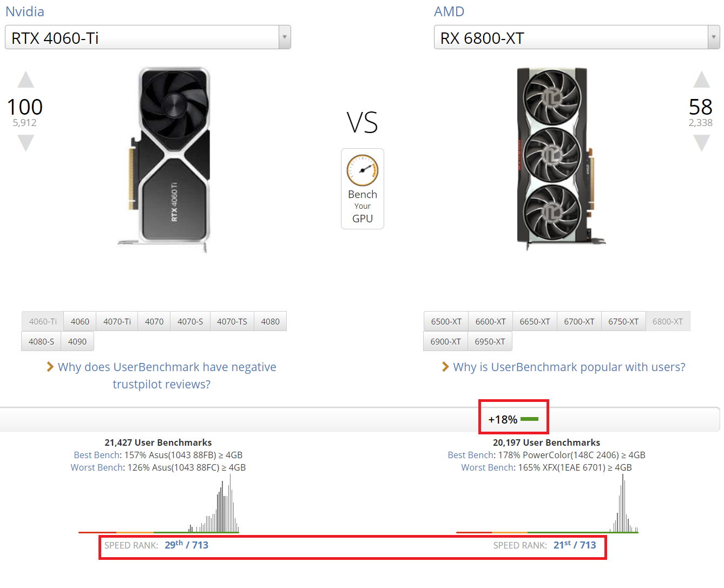The image size is (724, 588).
Task: Click the Bench Your GPU speedometer icon
Action: pyautogui.click(x=362, y=170)
